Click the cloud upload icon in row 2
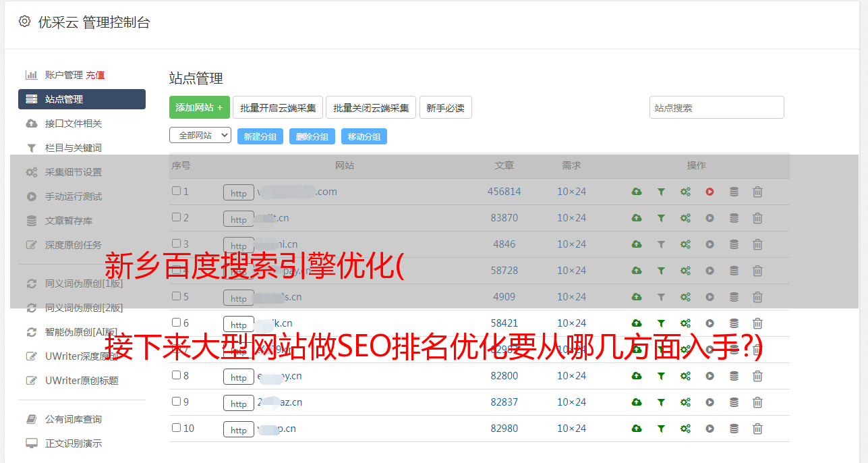Screen dimensions: 868x463 pyautogui.click(x=637, y=218)
